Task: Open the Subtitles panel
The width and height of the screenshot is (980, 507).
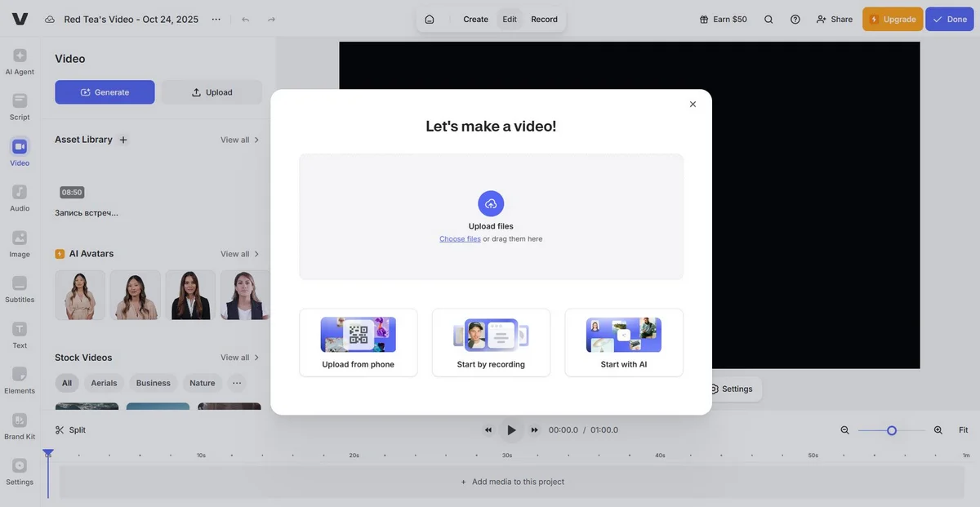Action: click(20, 290)
